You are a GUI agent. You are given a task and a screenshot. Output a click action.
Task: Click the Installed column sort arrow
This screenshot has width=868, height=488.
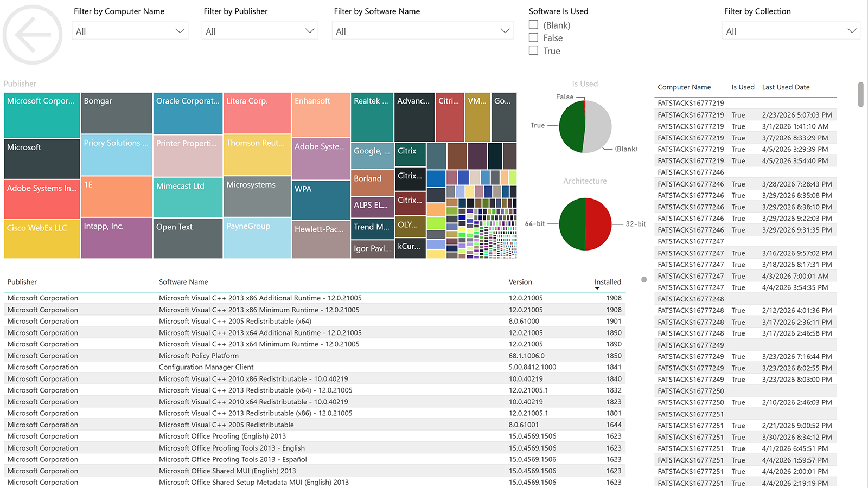pos(597,288)
